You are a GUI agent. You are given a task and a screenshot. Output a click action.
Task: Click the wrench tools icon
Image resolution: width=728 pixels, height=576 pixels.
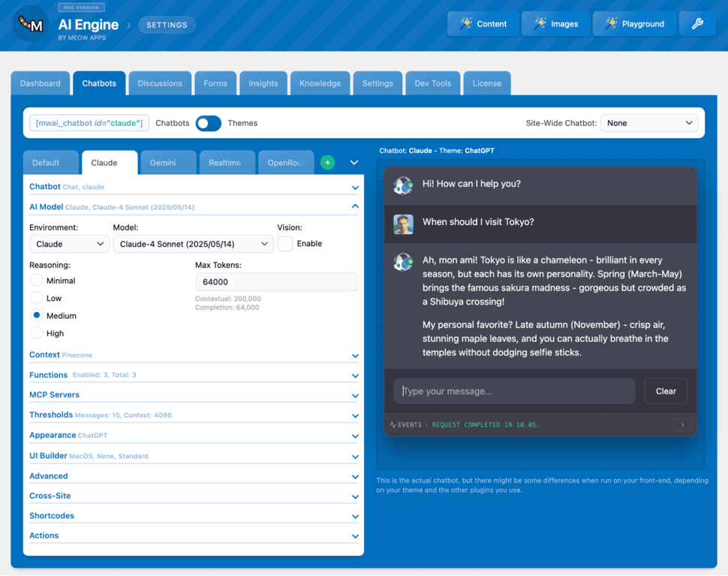(696, 23)
